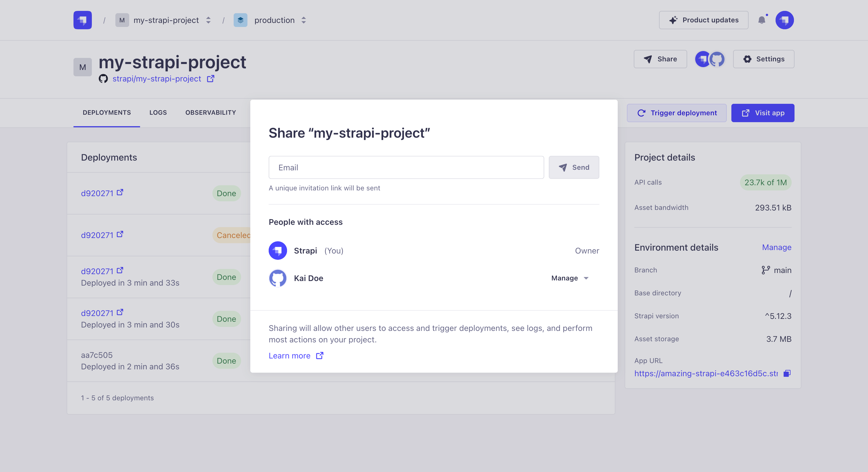Screen dimensions: 868x472
Task: Click the Share button in the header
Action: [x=660, y=59]
